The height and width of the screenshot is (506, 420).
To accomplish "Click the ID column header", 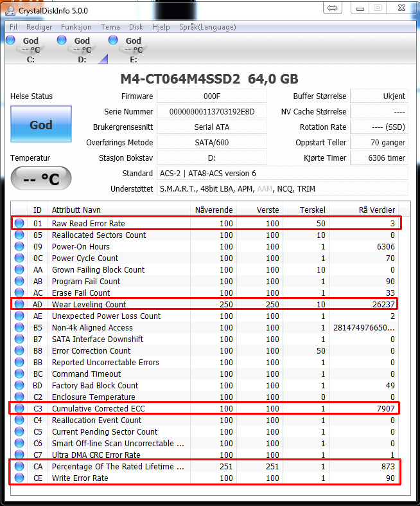I will click(37, 210).
